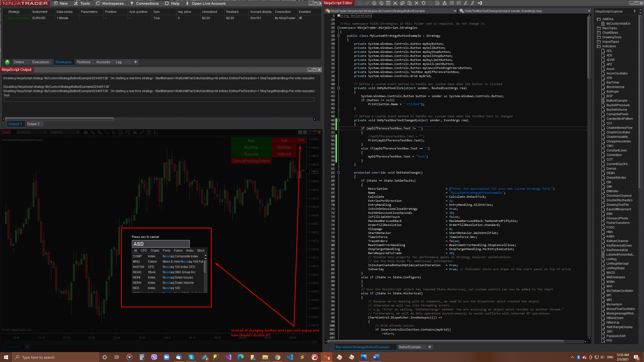Click the CancelPendingOrders chart button
The height and width of the screenshot is (362, 644).
point(251,161)
